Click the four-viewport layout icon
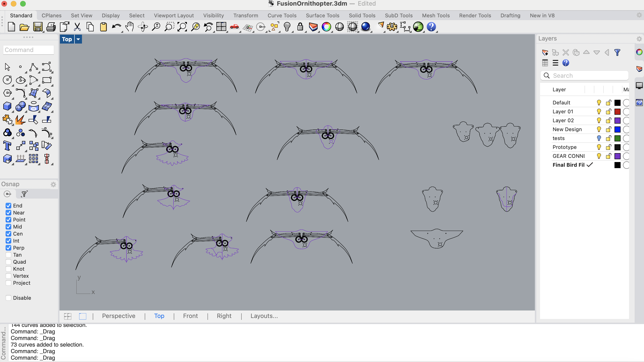Image resolution: width=644 pixels, height=362 pixels. pos(221,27)
